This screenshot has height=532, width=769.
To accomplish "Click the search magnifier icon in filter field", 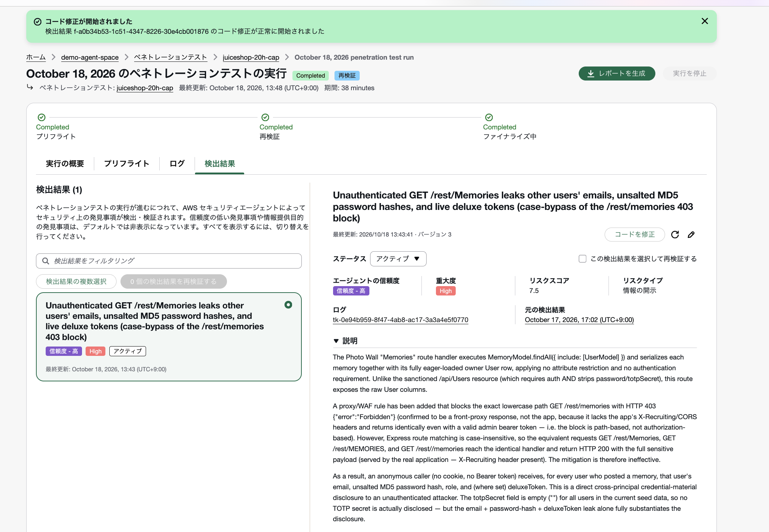I will (46, 261).
